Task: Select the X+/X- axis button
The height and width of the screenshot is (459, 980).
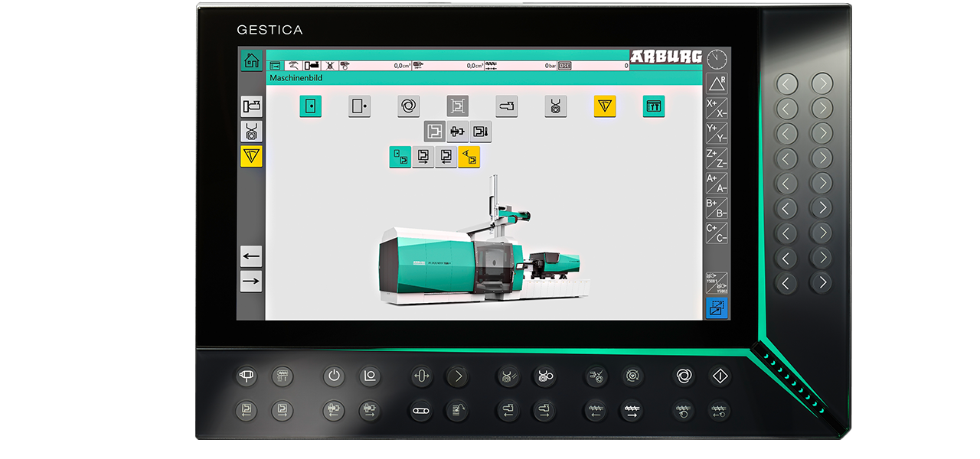Action: [717, 108]
